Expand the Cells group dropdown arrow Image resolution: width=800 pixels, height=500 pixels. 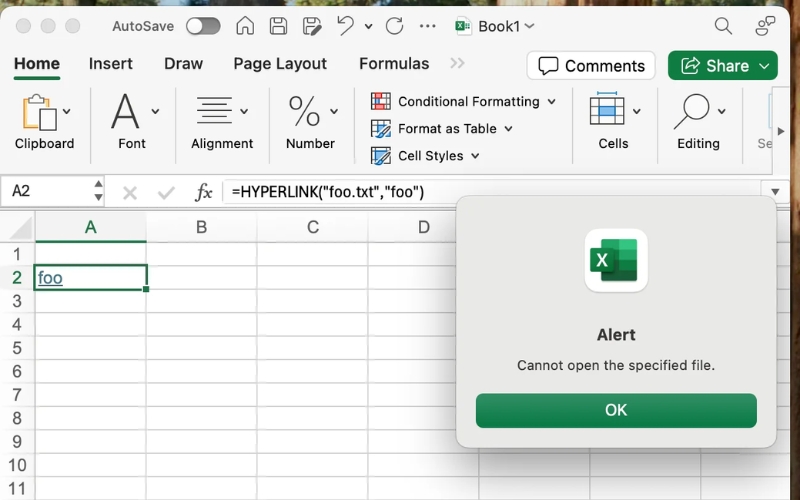pos(637,111)
